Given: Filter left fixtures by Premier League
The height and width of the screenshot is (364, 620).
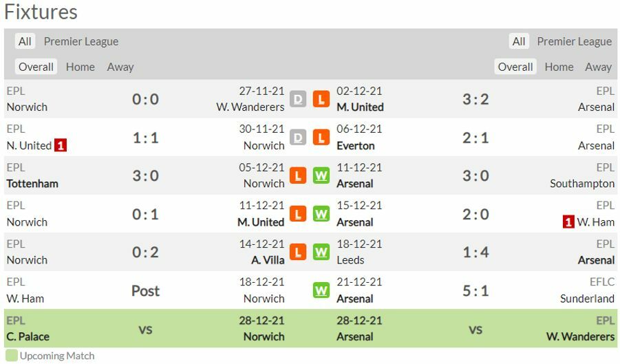Looking at the screenshot, I should pyautogui.click(x=81, y=41).
